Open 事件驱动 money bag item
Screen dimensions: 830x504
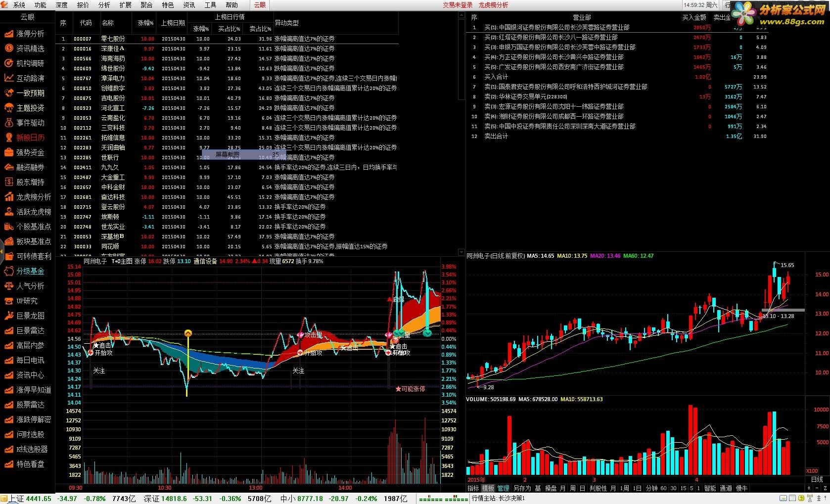click(25, 123)
